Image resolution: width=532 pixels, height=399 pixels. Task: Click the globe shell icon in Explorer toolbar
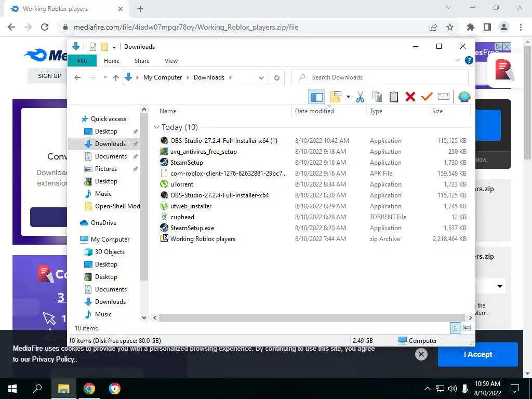coord(464,97)
